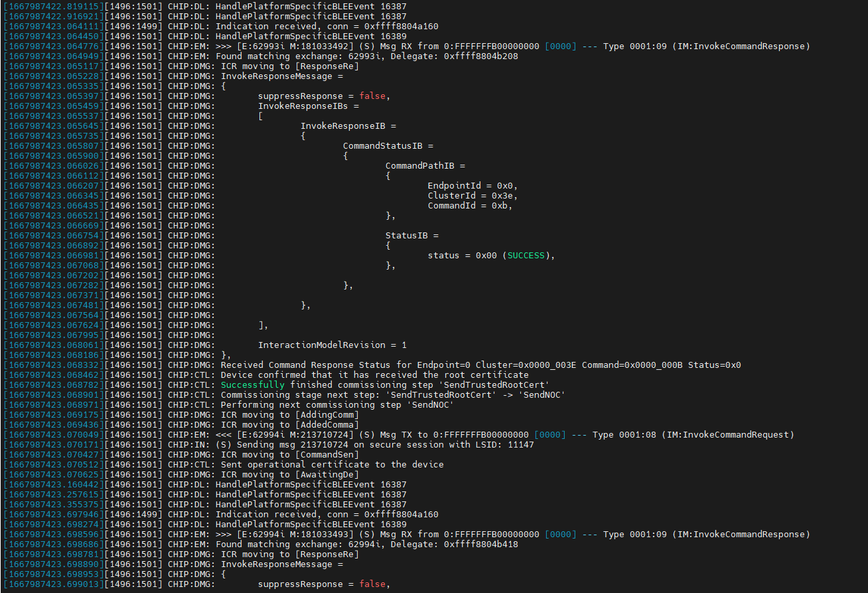The height and width of the screenshot is (593, 868).
Task: Click the 'CommandStatusIB =' line
Action: coord(388,145)
